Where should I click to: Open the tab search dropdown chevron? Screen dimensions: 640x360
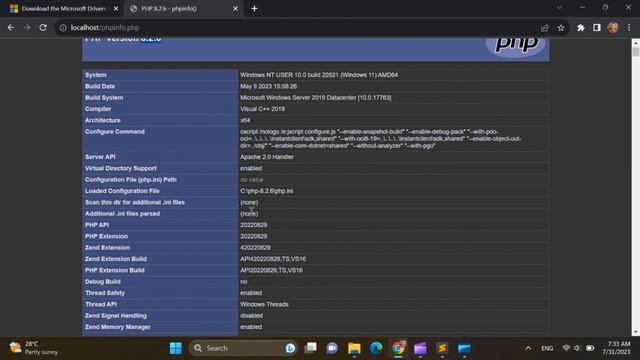[560, 8]
